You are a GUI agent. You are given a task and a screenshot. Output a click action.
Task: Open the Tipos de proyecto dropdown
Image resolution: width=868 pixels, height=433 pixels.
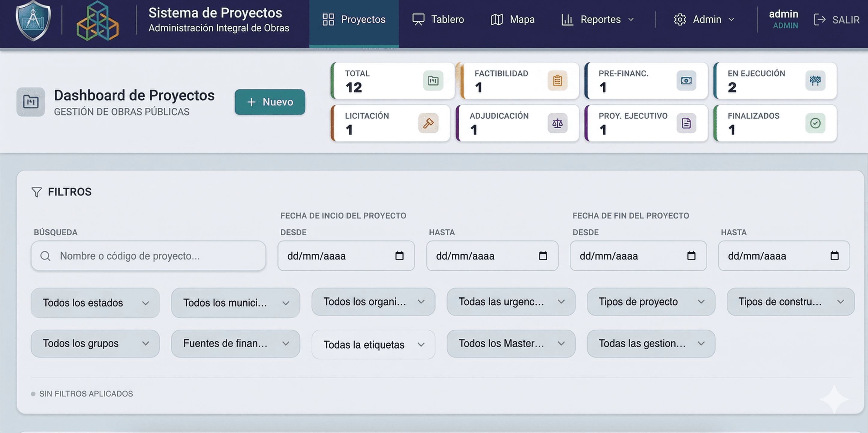tap(651, 302)
